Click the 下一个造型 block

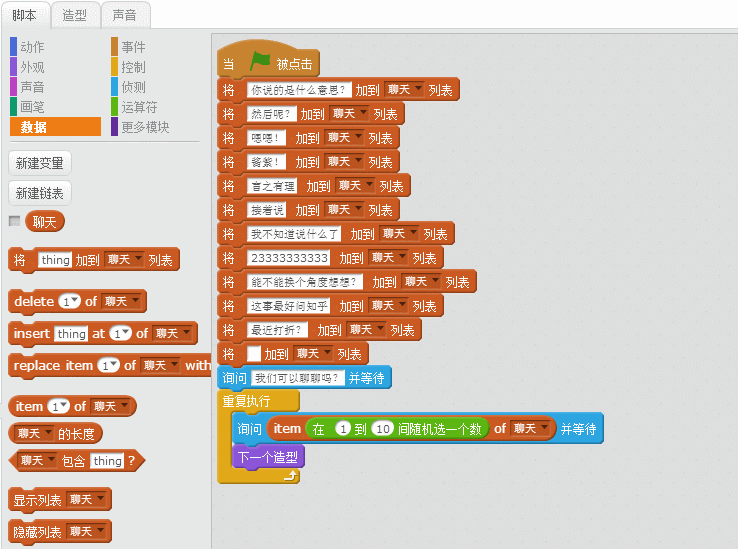point(268,457)
